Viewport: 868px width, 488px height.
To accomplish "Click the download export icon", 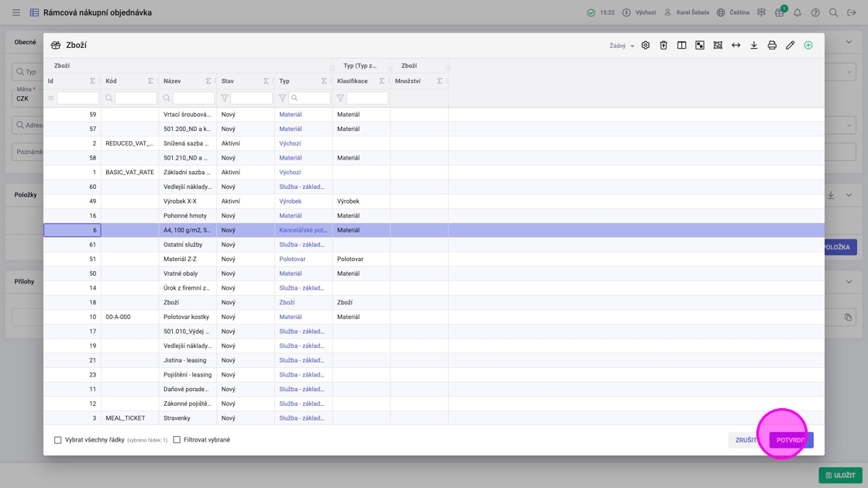I will (754, 46).
